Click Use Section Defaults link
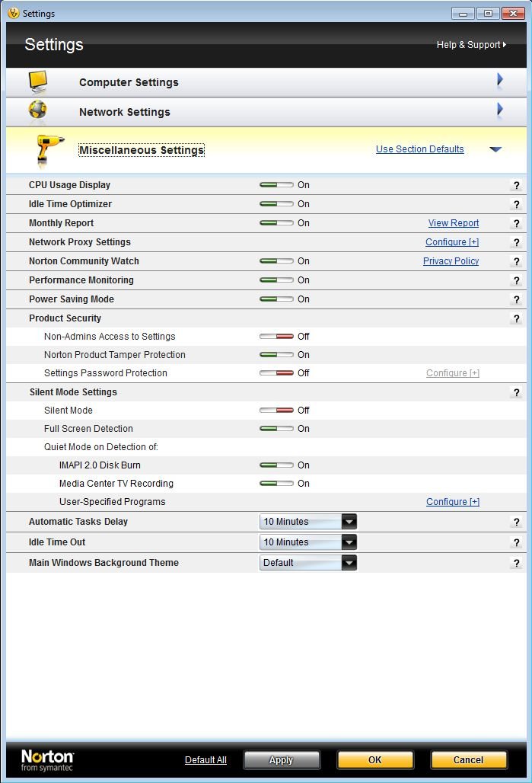 (x=419, y=149)
